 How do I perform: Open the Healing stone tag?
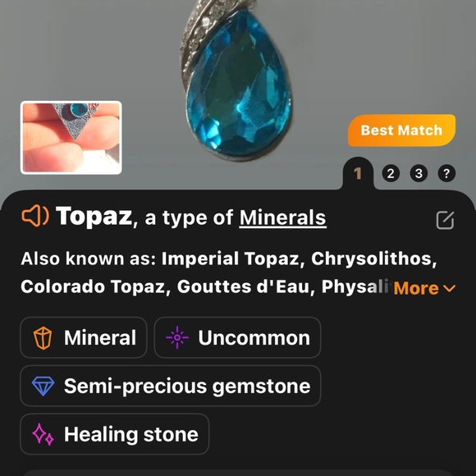tap(114, 434)
